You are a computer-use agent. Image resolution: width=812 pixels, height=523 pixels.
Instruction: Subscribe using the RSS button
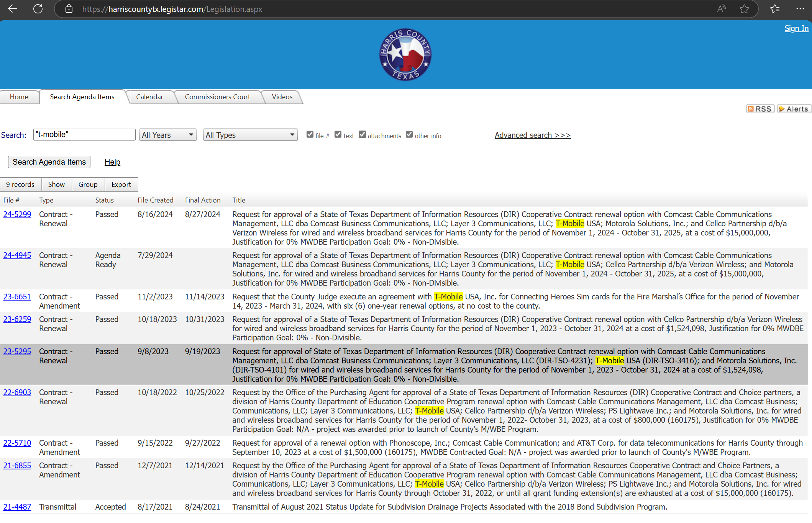(x=760, y=109)
